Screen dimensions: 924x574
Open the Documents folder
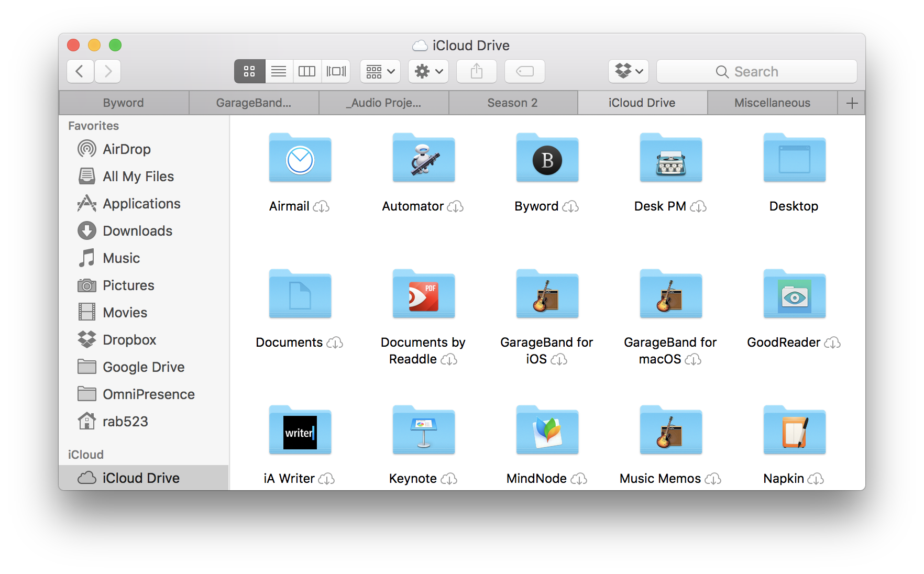point(300,294)
